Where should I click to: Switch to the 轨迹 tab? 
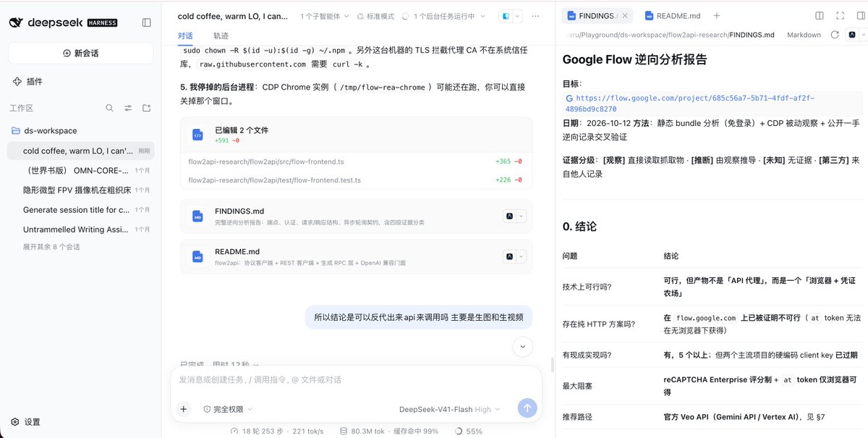point(221,35)
